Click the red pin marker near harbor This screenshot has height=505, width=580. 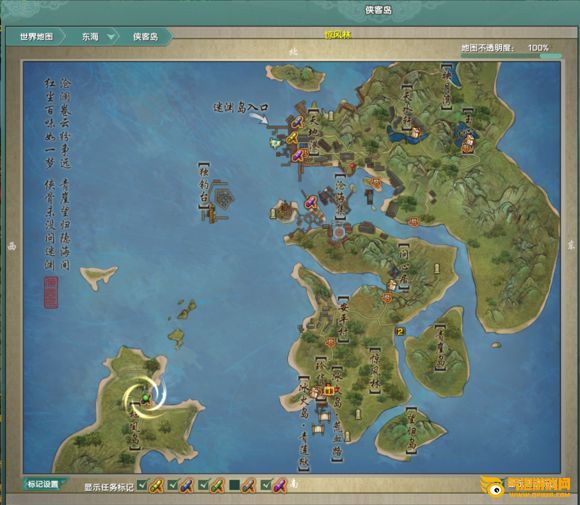pyautogui.click(x=352, y=166)
